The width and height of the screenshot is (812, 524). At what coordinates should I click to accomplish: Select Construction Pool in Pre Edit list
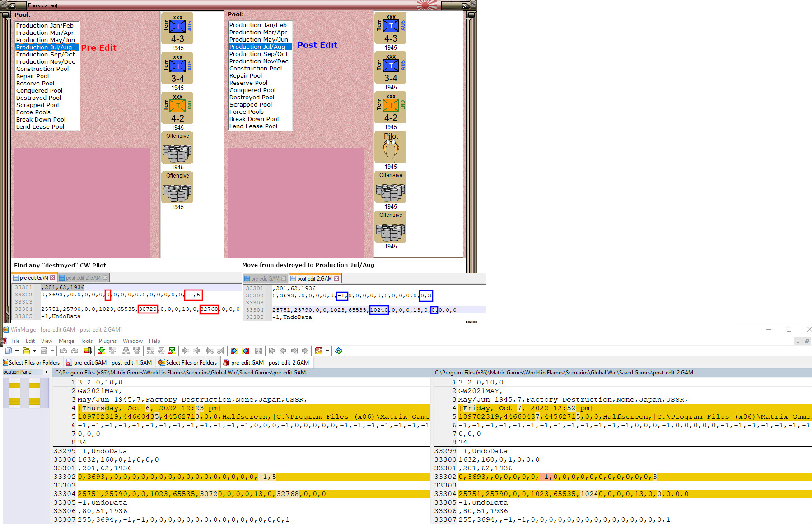tap(42, 69)
